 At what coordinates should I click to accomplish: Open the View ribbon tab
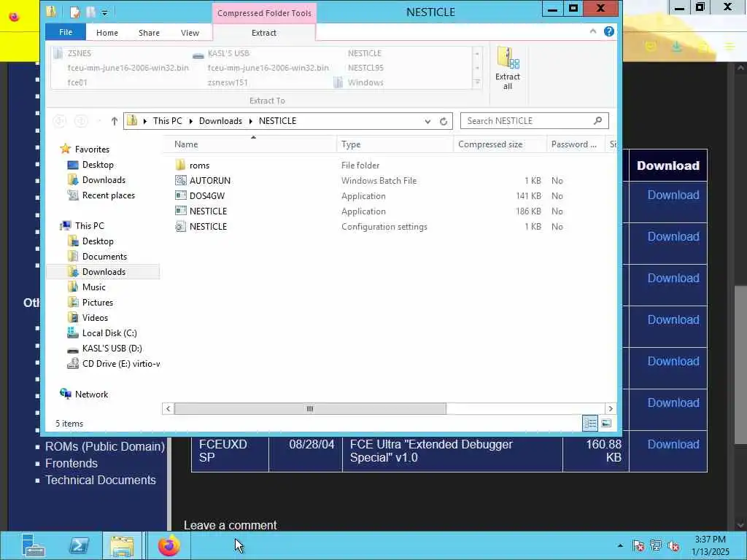click(190, 33)
